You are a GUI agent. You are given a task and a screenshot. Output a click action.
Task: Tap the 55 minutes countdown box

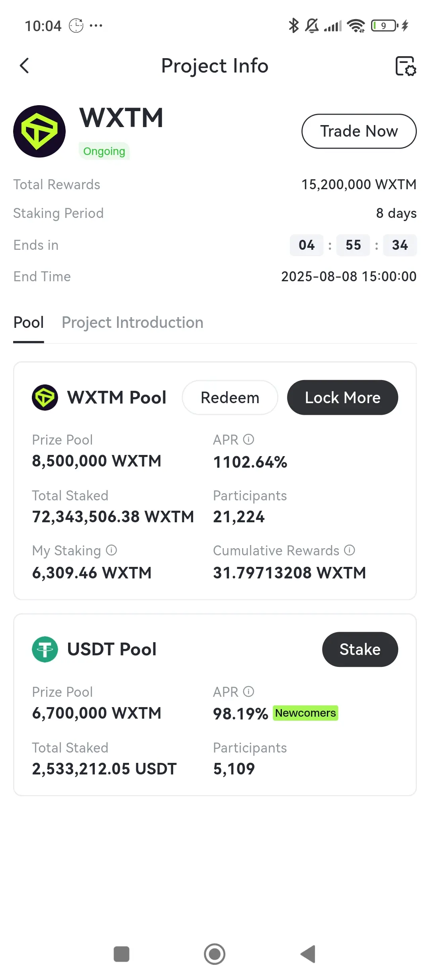[353, 245]
